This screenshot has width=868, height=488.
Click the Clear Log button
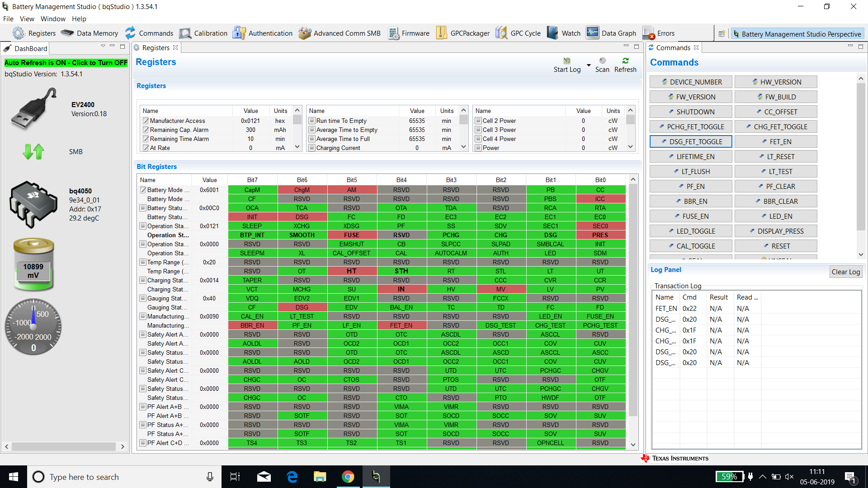click(x=845, y=272)
